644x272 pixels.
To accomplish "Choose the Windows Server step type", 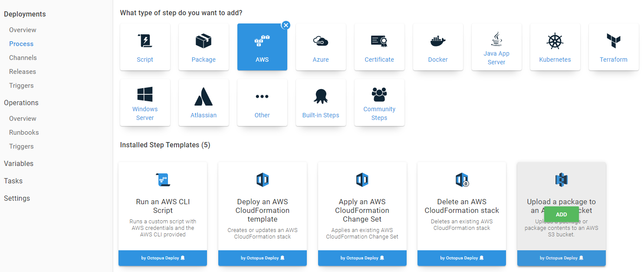I will coord(145,102).
